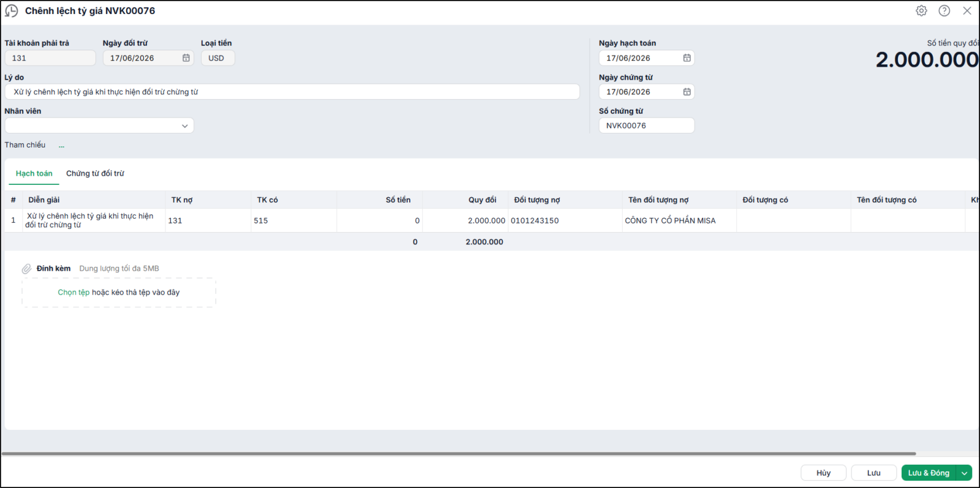This screenshot has height=488, width=980.
Task: Click the row 1 Diễn giải cell
Action: click(94, 220)
